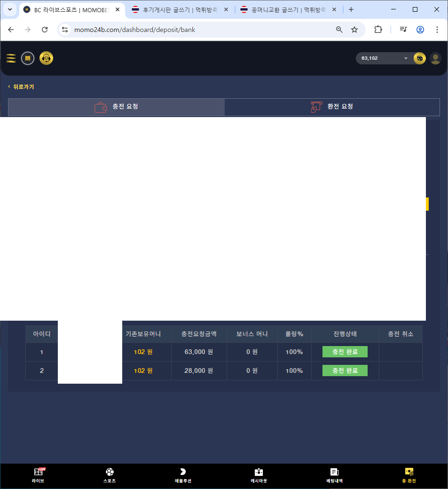This screenshot has width=448, height=489.
Task: Click the round dark icon beside hamburger menu
Action: [x=28, y=58]
